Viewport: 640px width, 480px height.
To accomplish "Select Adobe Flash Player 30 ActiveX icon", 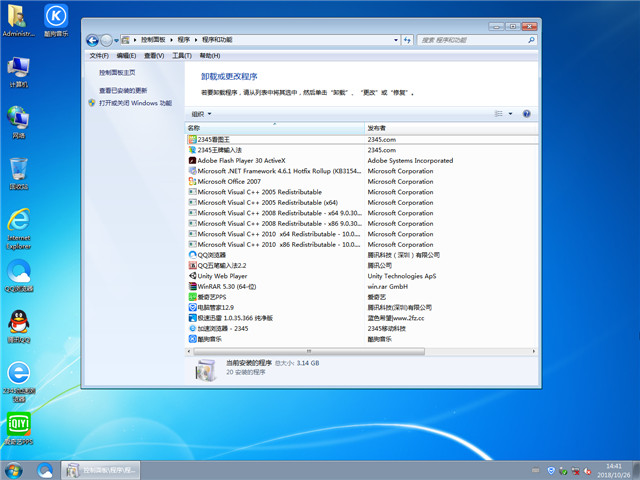I will click(192, 160).
